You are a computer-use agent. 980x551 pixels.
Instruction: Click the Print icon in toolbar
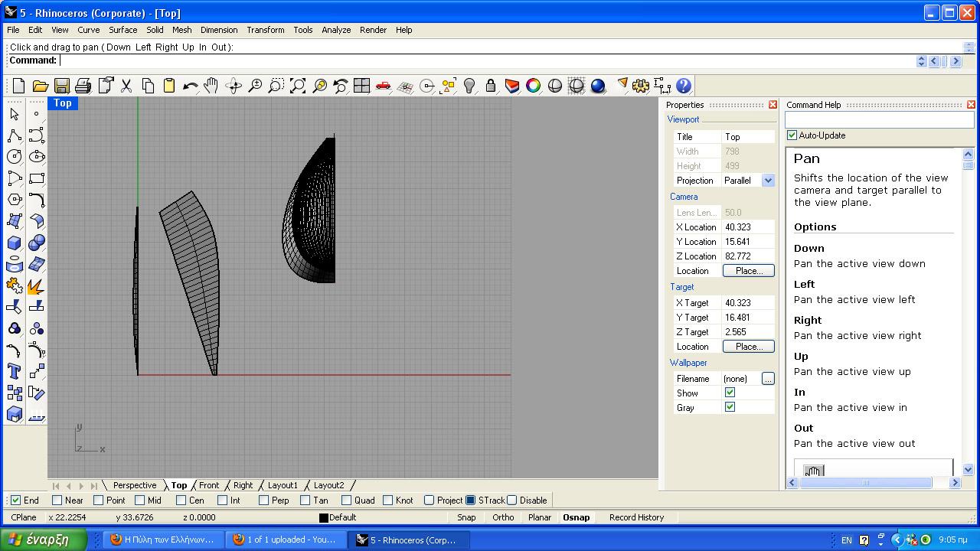83,86
